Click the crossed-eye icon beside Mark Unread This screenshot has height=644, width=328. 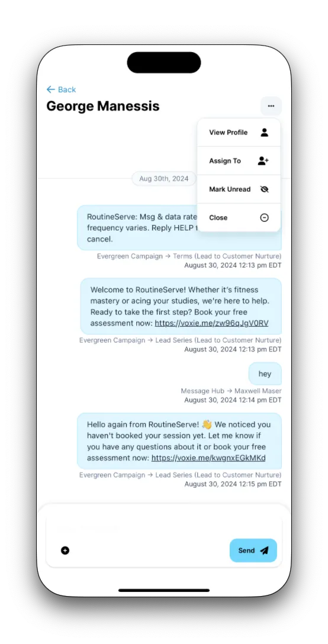point(264,189)
